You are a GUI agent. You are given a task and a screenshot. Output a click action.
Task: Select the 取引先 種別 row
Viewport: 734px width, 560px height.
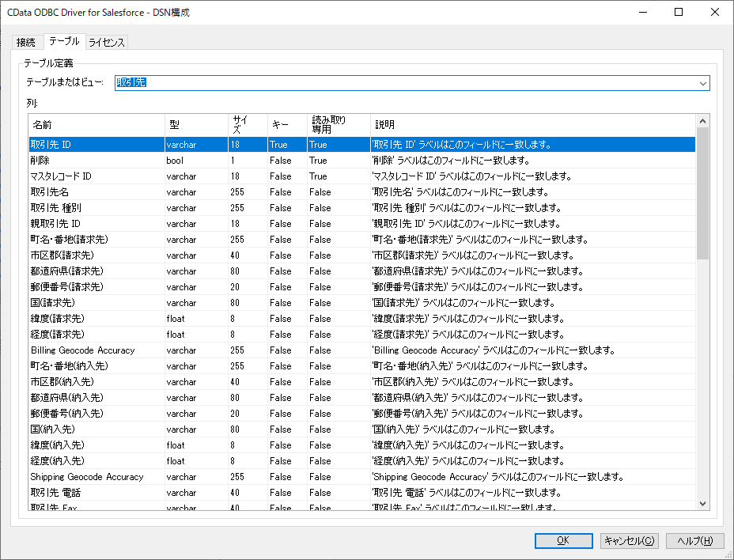point(361,208)
